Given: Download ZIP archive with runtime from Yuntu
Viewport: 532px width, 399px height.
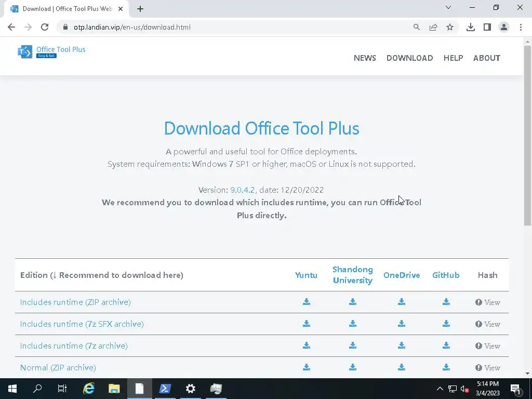Looking at the screenshot, I should point(307,302).
